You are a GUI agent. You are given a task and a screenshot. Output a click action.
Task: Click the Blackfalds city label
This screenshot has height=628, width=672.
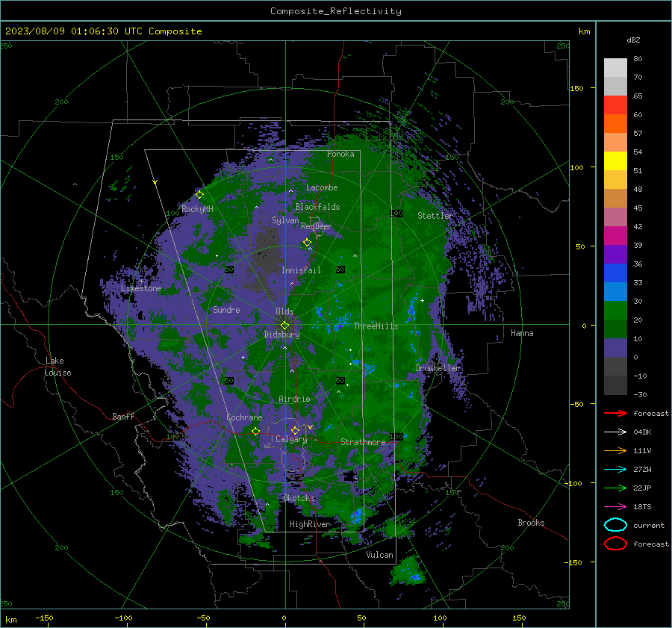coord(317,207)
